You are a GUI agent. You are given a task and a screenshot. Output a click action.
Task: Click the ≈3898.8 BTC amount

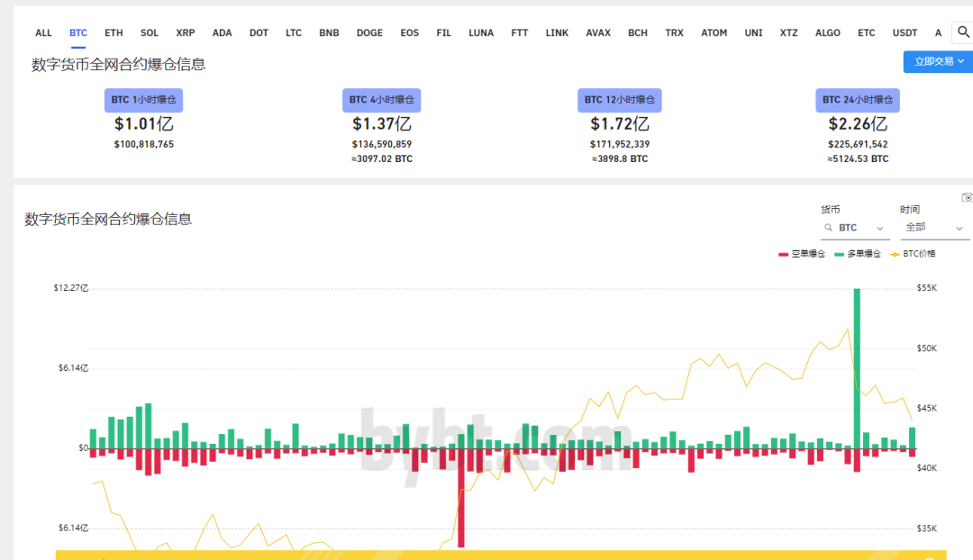point(619,158)
